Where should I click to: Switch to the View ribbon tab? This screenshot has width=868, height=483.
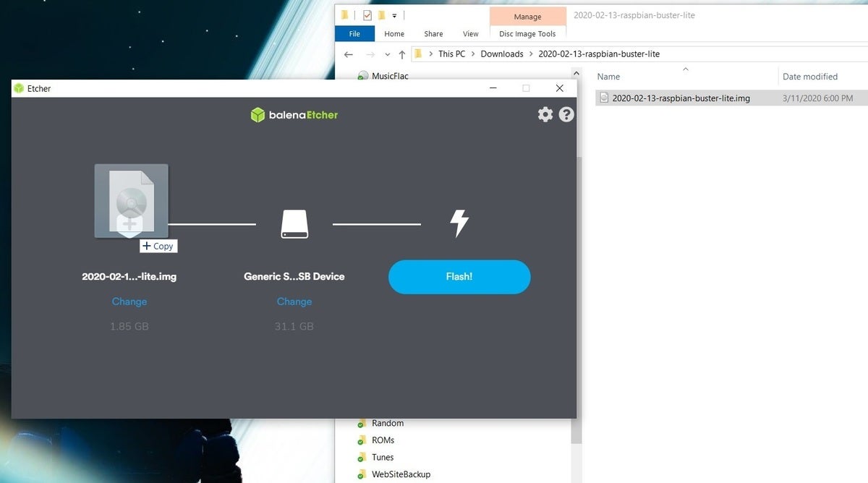click(471, 33)
